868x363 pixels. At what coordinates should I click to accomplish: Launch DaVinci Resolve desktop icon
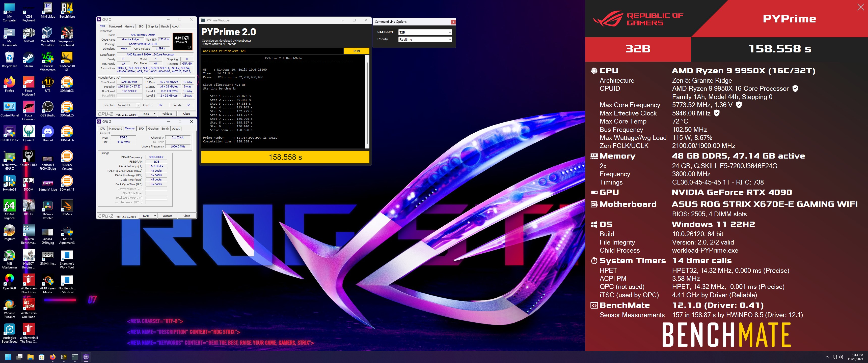(x=48, y=209)
